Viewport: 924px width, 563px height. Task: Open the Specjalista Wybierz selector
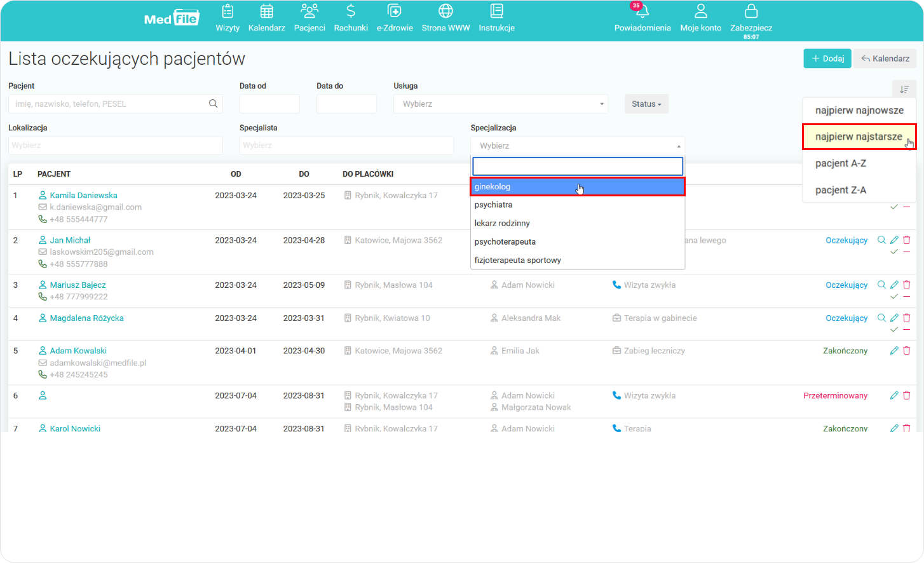tap(346, 146)
